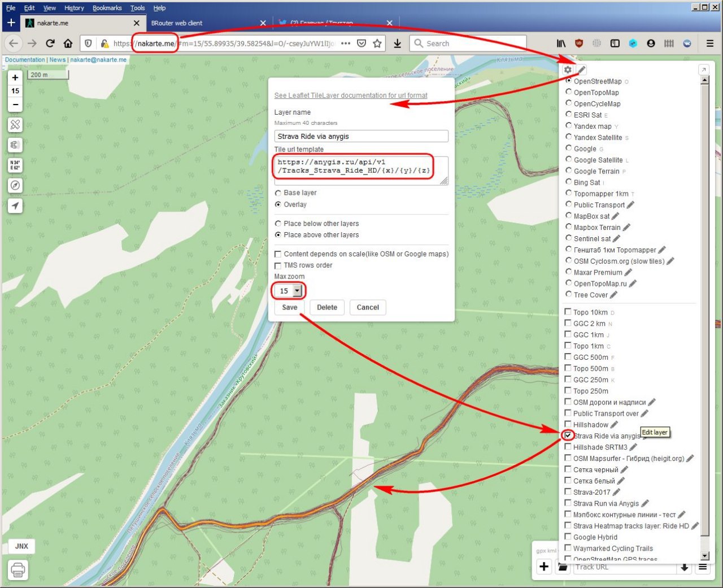This screenshot has height=588, width=723.
Task: Edit the MapBox sat layer pencil
Action: (615, 216)
